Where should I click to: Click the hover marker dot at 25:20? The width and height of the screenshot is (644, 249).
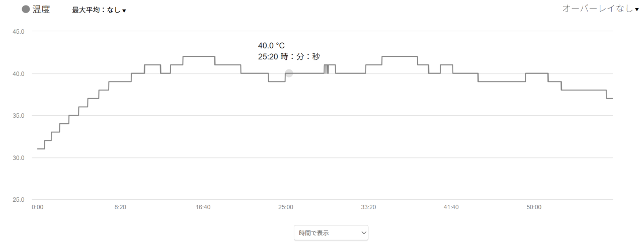pyautogui.click(x=289, y=73)
